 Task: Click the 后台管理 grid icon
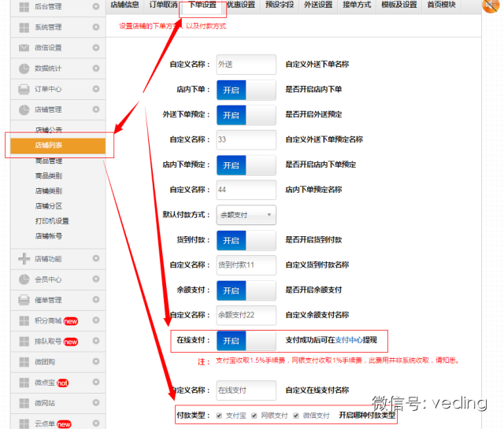[24, 7]
